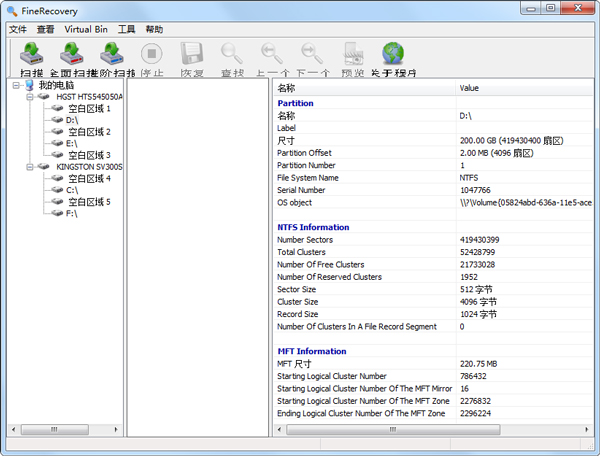
Task: Click the Recover (恢复) floppy disk icon
Action: [x=191, y=55]
